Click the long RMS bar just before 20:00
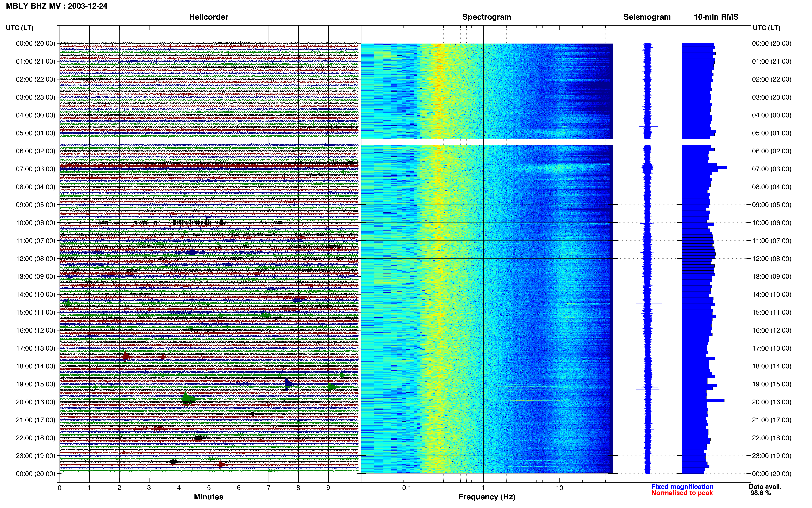The width and height of the screenshot is (812, 508). point(703,401)
